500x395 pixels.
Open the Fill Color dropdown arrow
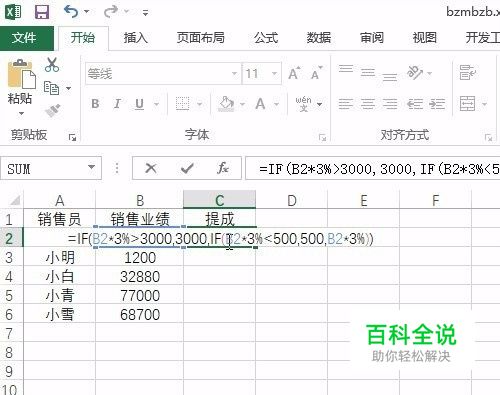[243, 104]
